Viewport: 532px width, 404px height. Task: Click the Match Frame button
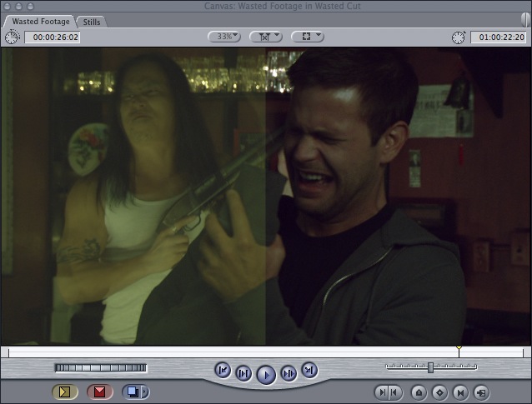coord(481,393)
